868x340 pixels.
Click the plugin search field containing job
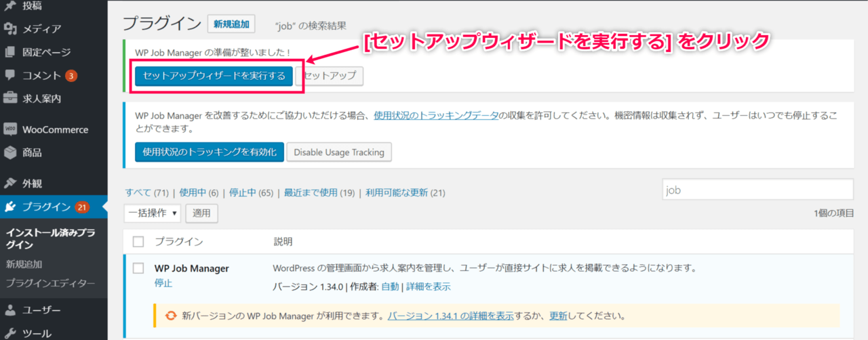pos(757,190)
